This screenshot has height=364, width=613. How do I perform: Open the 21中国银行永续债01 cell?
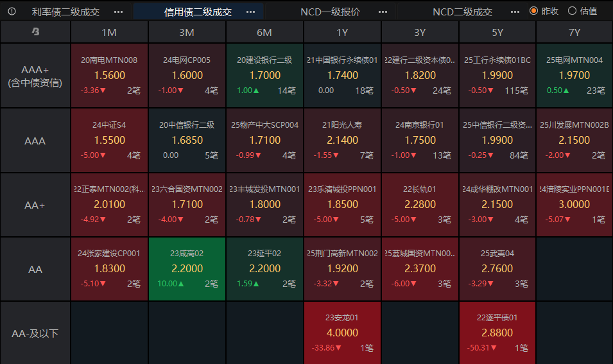[342, 76]
